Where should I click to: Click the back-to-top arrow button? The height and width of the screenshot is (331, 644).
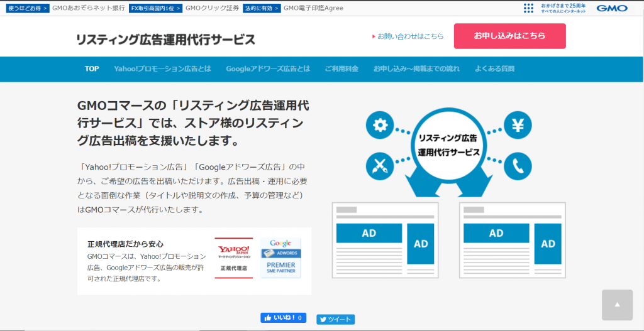pos(617,305)
